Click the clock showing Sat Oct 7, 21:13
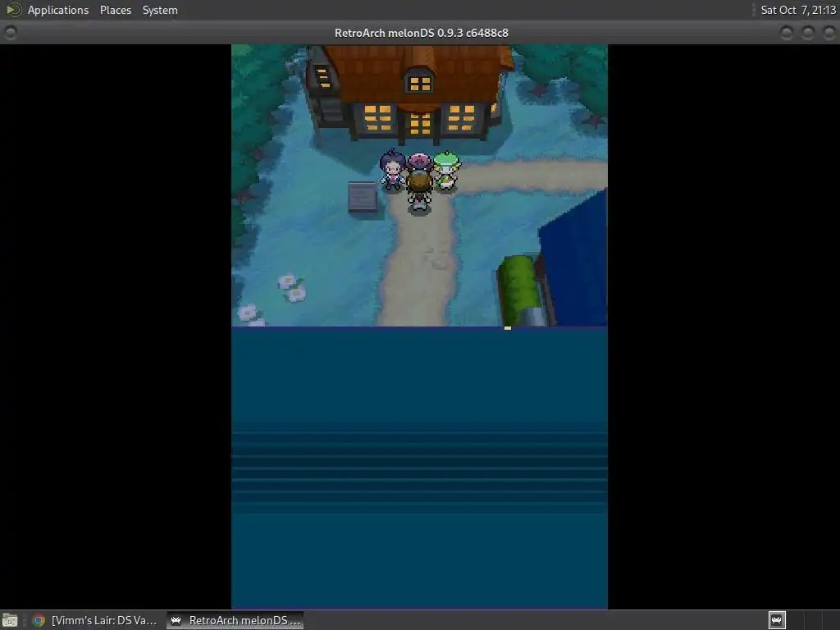This screenshot has height=630, width=840. click(x=797, y=10)
